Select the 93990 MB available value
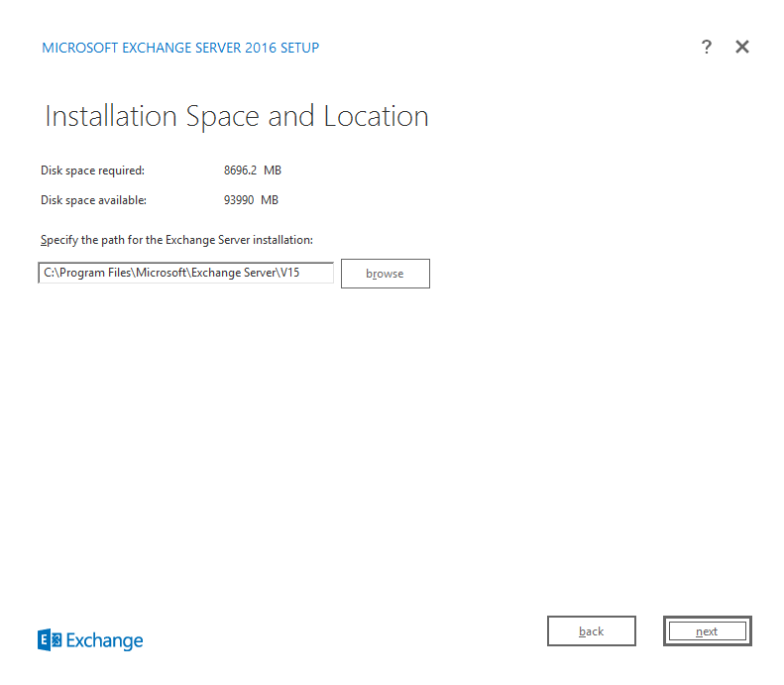The width and height of the screenshot is (784, 685). coord(251,200)
